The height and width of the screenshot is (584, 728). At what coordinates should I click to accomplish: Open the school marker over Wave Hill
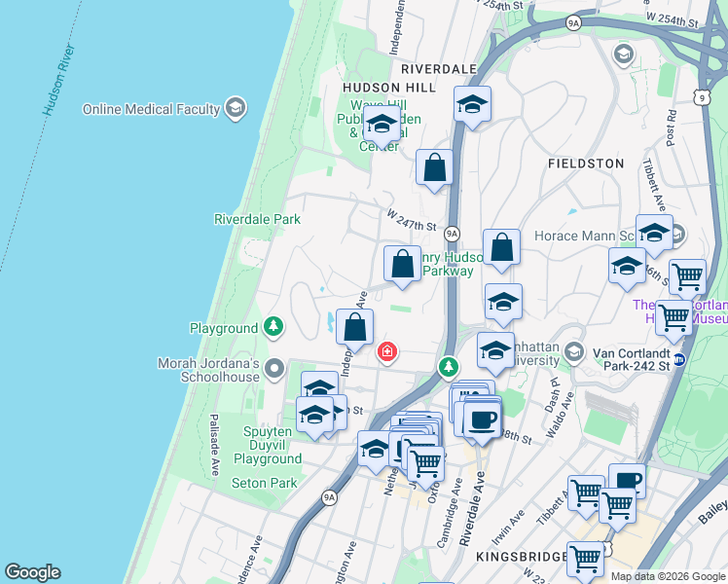point(382,126)
